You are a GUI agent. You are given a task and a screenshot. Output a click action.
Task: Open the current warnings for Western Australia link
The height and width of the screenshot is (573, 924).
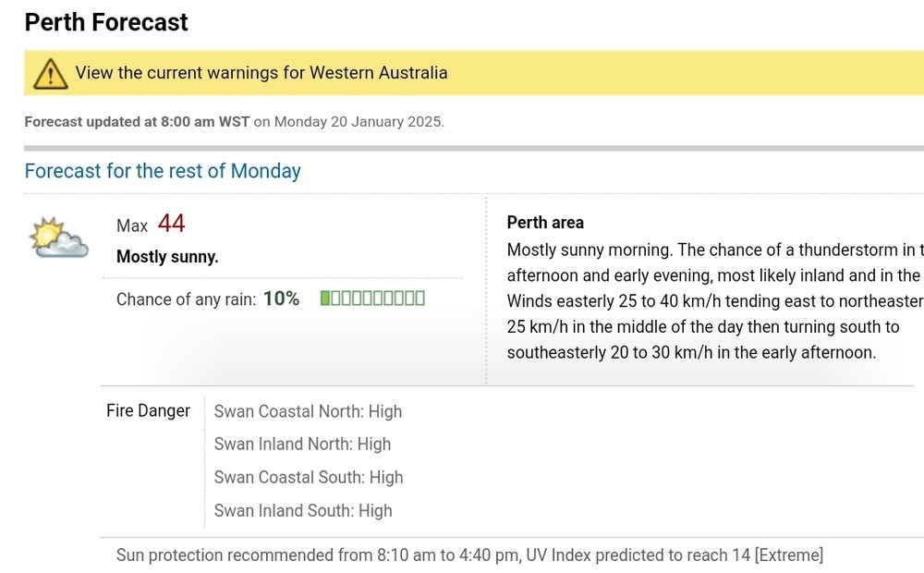pos(261,73)
